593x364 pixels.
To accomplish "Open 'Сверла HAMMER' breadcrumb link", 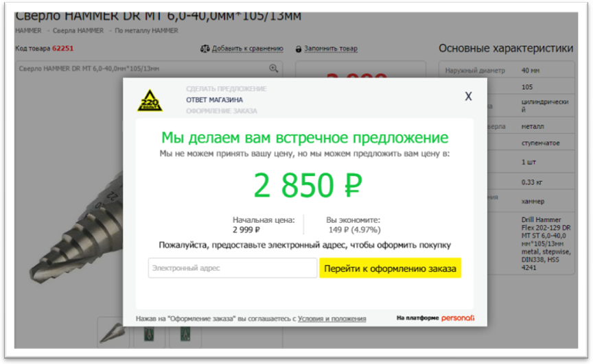I will [x=78, y=31].
